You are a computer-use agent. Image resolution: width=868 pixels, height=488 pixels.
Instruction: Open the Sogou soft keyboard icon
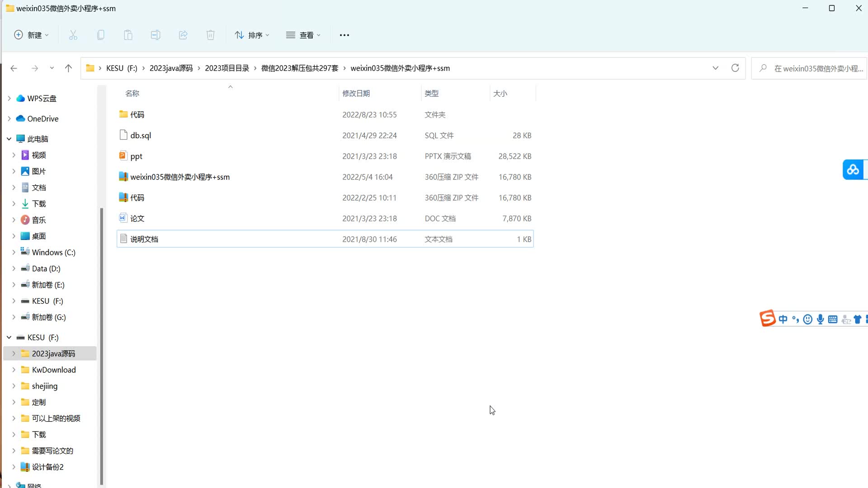click(x=833, y=319)
